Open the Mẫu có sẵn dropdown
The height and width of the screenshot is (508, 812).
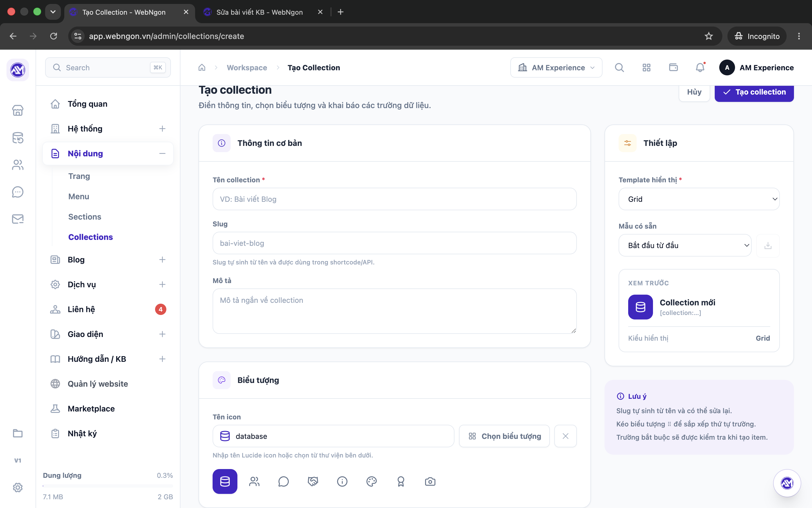pyautogui.click(x=685, y=246)
